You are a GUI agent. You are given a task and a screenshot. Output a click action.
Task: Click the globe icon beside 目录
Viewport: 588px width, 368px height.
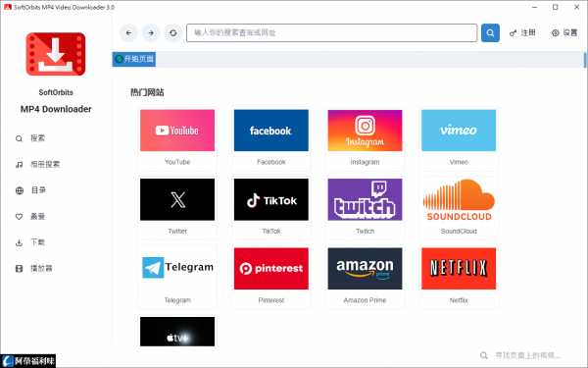coord(20,190)
